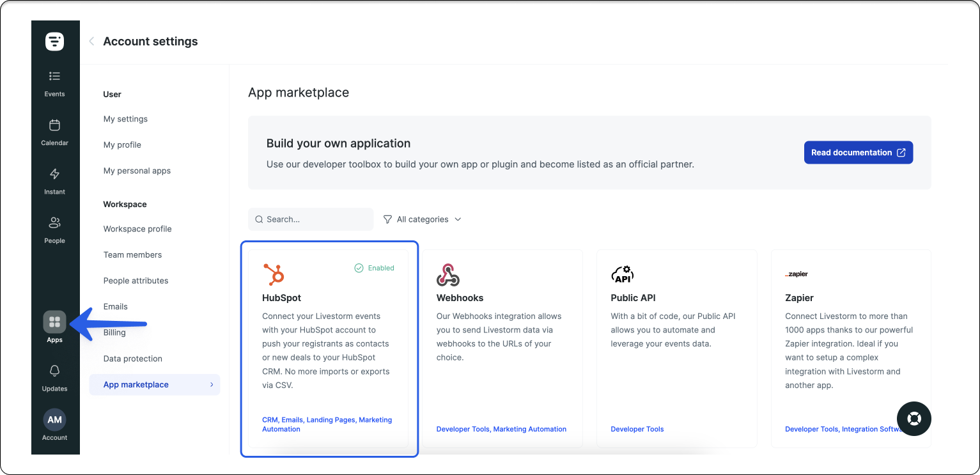Open the Apps grid icon

coord(55,322)
